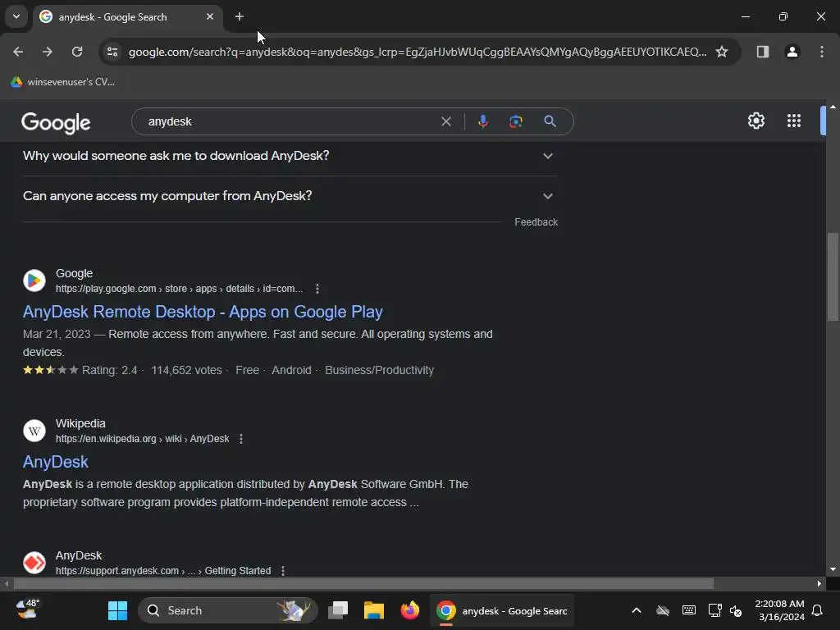Open the Google apps grid
This screenshot has width=840, height=630.
[x=794, y=121]
